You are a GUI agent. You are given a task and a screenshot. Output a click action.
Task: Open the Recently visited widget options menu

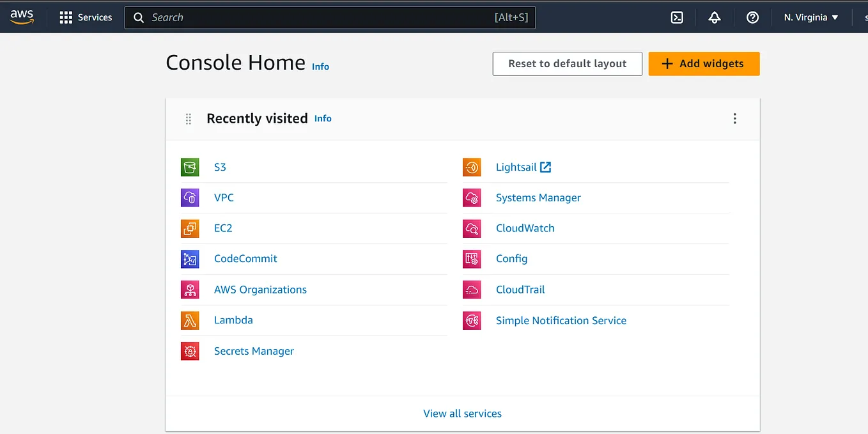click(735, 118)
